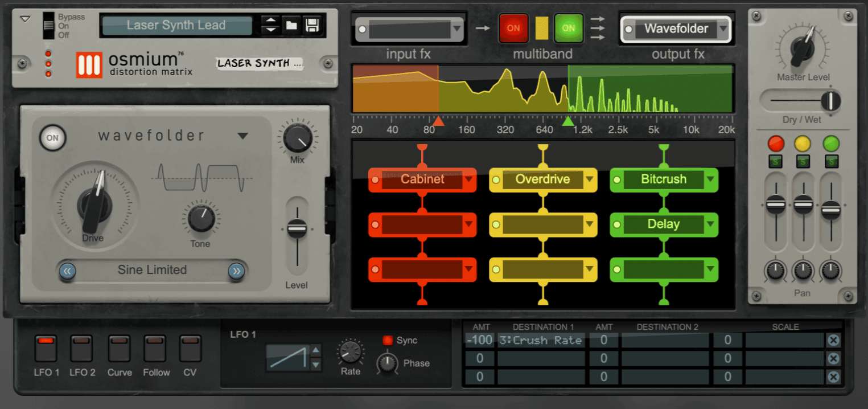Viewport: 868px width, 409px height.
Task: Mute the yellow band with round button
Action: tap(803, 143)
